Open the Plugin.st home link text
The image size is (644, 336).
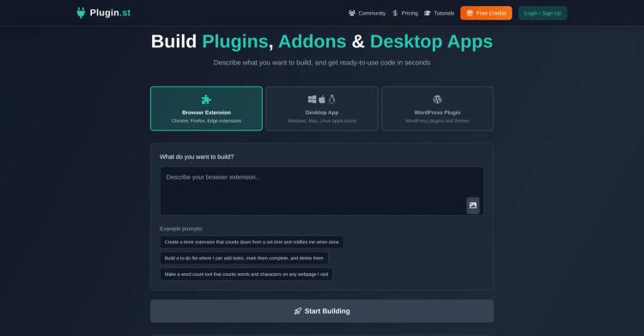110,13
